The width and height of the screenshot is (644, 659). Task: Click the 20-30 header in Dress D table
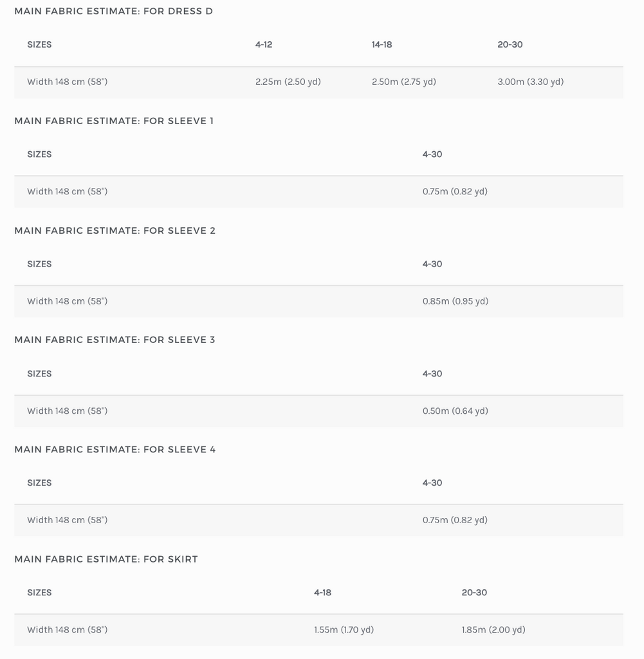click(510, 44)
